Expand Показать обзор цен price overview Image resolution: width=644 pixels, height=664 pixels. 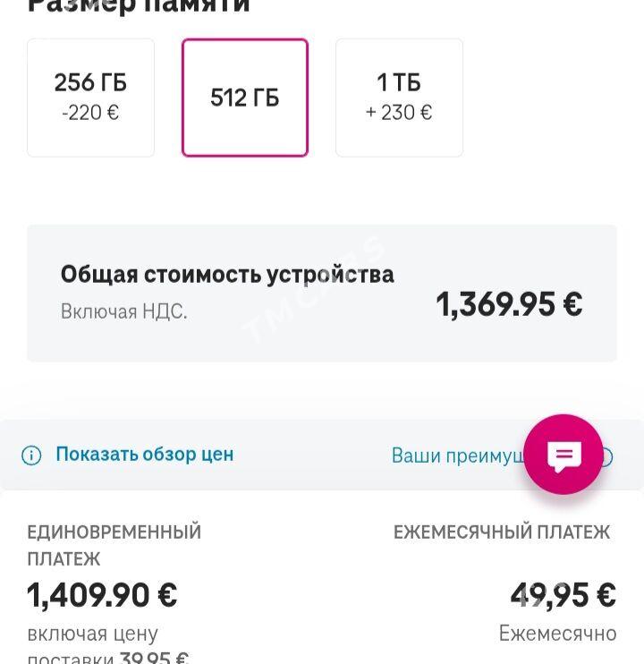145,455
